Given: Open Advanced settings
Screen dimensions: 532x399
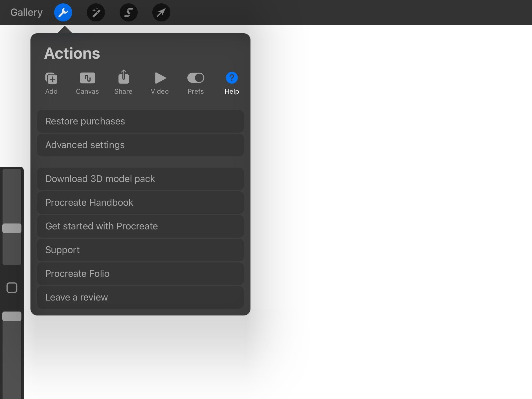Looking at the screenshot, I should pyautogui.click(x=140, y=145).
